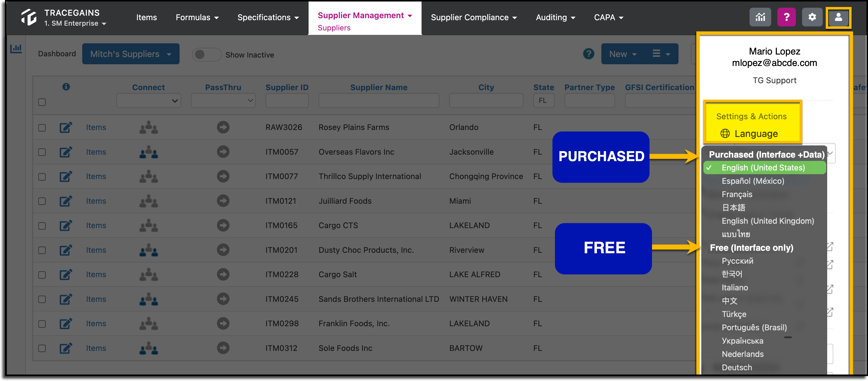This screenshot has height=381, width=868.
Task: Click the Dashboard link
Action: (x=57, y=54)
